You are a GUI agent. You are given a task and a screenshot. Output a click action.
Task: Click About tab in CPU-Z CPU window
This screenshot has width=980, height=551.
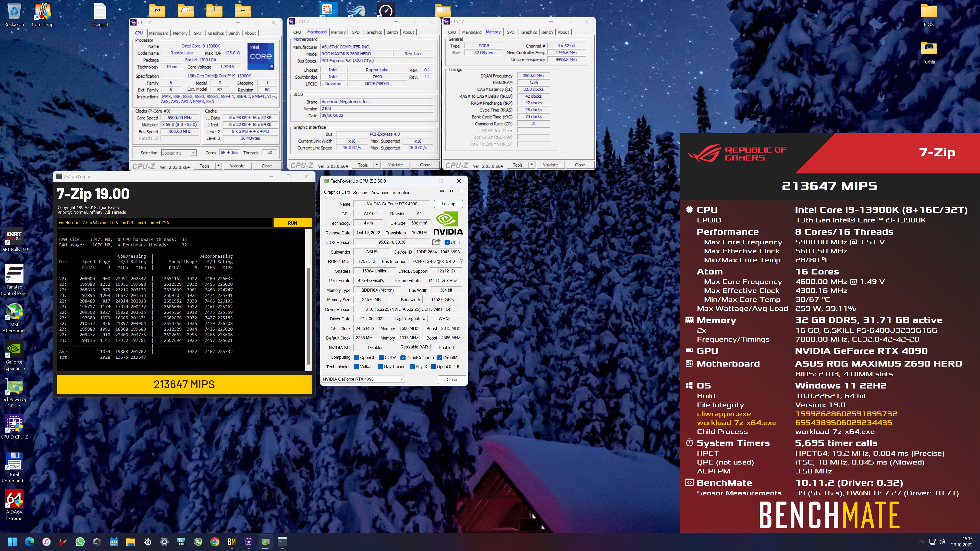(x=250, y=33)
